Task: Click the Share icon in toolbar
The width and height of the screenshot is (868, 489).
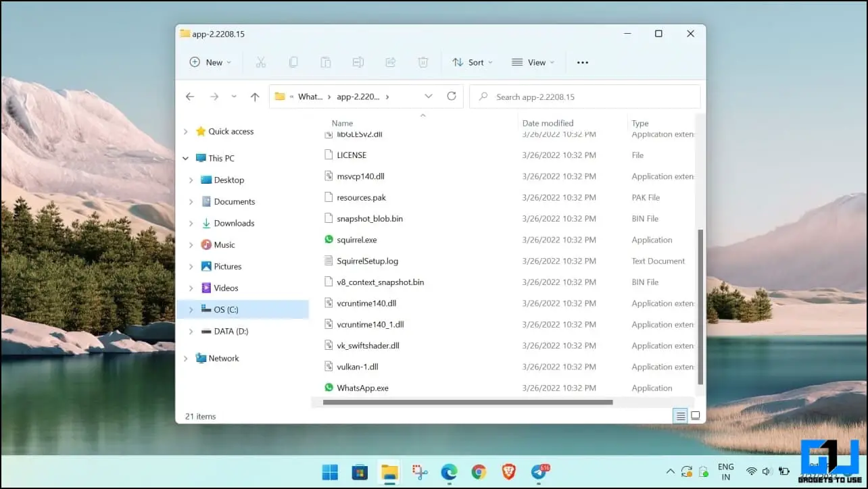Action: pyautogui.click(x=391, y=62)
